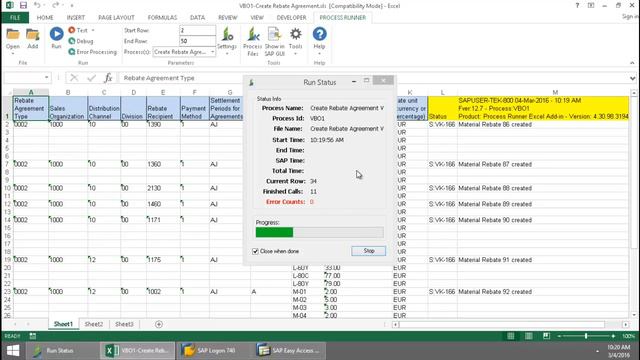
Task: Click the vertical scrollbar down arrow
Action: coord(633,315)
